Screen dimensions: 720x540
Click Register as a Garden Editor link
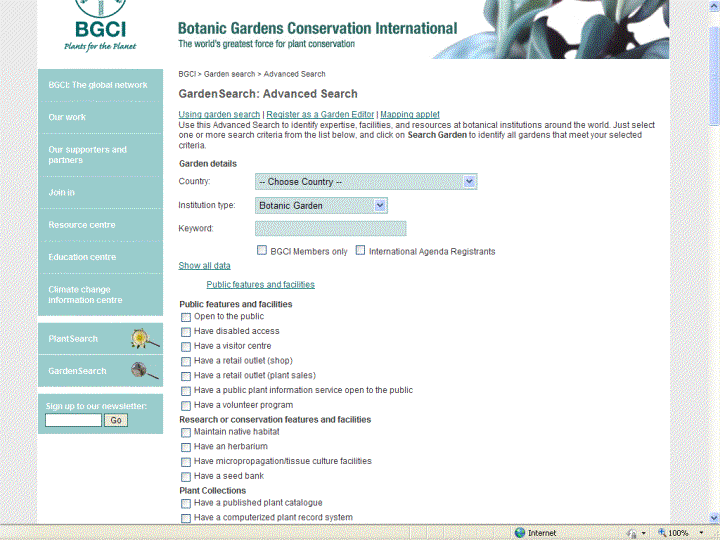tap(320, 114)
